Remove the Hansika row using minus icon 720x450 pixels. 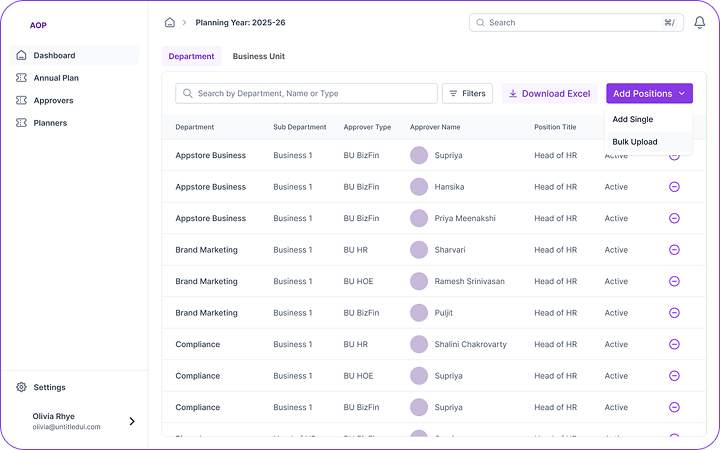[674, 187]
